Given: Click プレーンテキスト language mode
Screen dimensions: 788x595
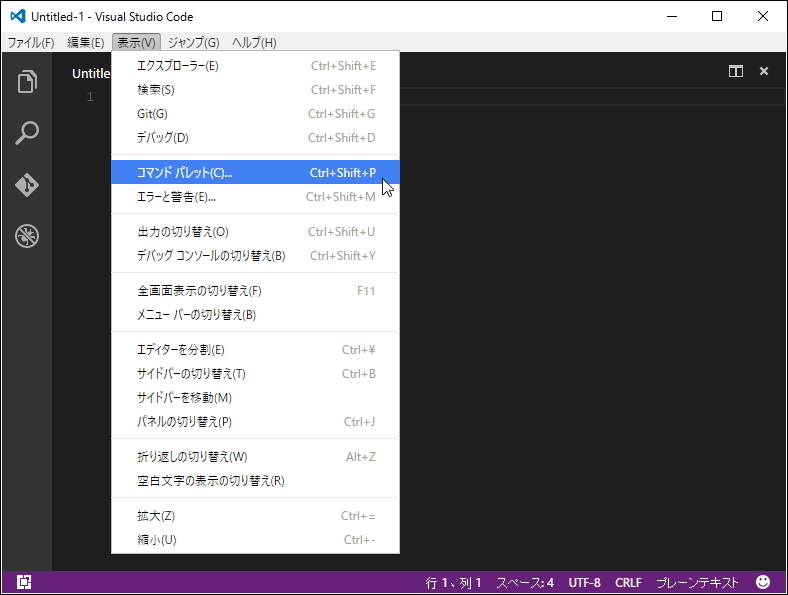Looking at the screenshot, I should click(697, 582).
